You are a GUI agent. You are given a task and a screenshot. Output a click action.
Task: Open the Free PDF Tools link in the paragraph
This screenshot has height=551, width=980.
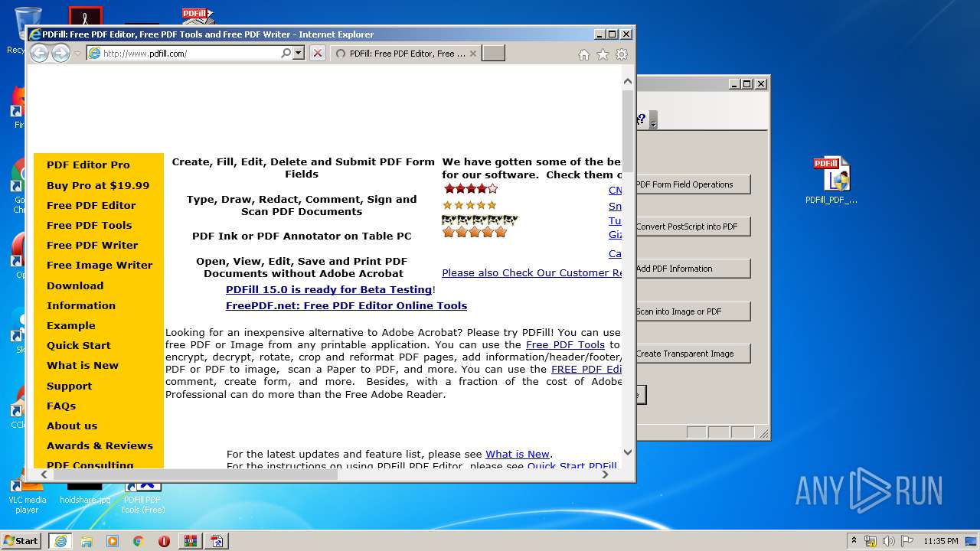click(x=565, y=344)
